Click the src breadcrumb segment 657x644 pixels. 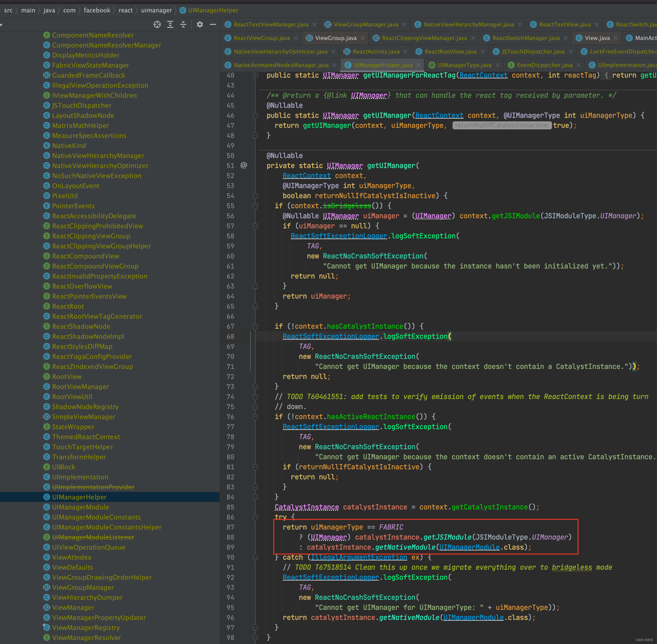pos(8,10)
